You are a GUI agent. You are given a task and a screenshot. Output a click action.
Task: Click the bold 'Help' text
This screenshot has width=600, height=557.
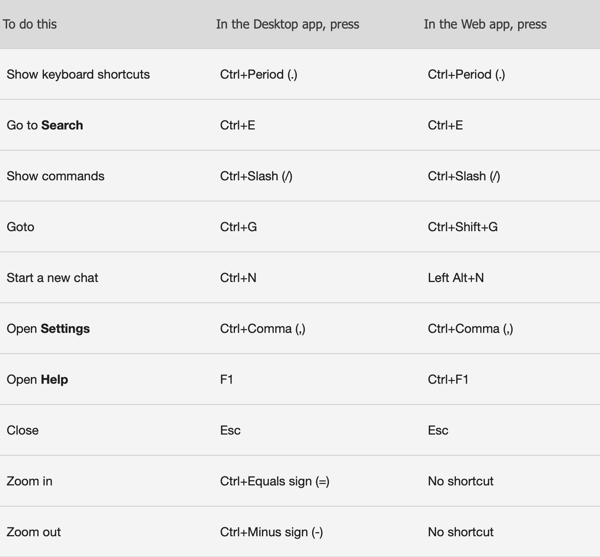(x=54, y=379)
